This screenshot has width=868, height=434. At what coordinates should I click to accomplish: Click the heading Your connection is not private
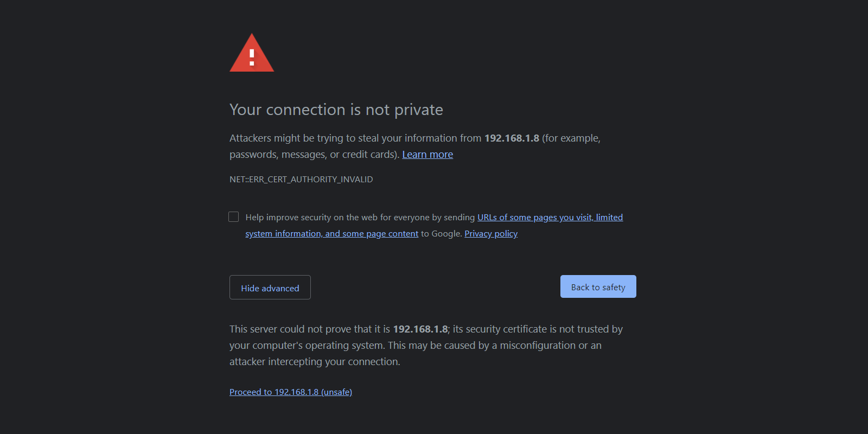336,110
